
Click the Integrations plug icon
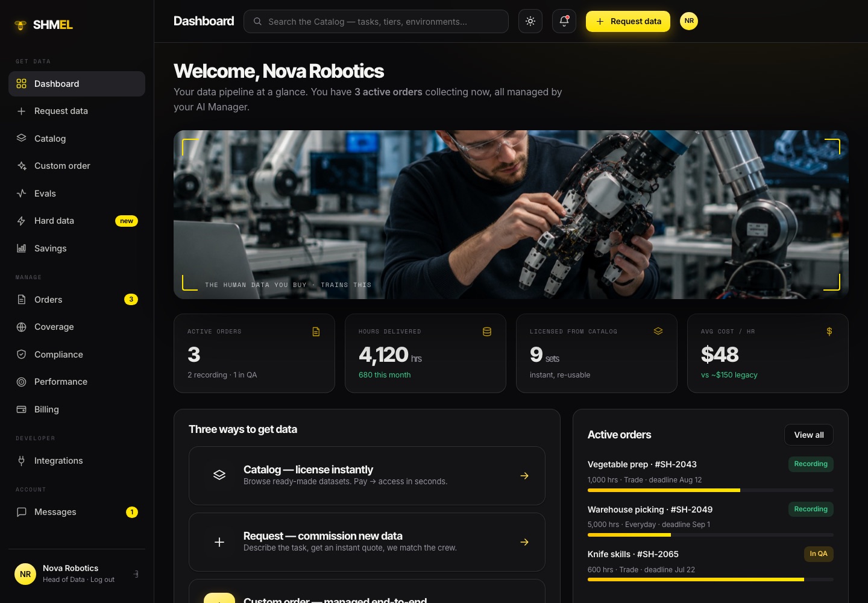tap(22, 461)
